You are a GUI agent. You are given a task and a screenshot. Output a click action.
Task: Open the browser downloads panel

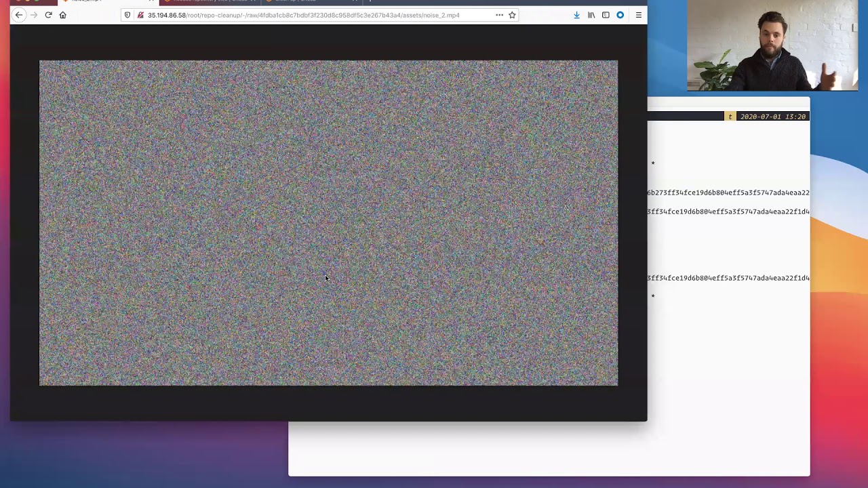[576, 15]
